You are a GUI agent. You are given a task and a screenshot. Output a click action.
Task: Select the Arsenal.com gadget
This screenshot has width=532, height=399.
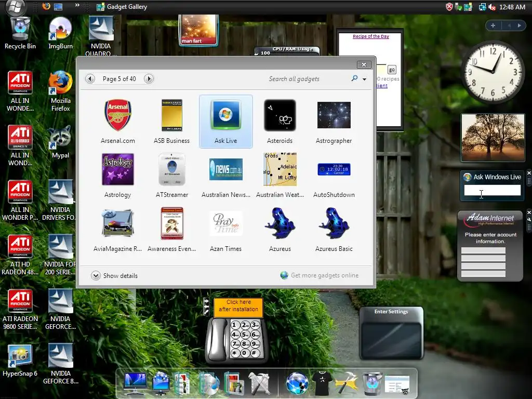click(118, 122)
